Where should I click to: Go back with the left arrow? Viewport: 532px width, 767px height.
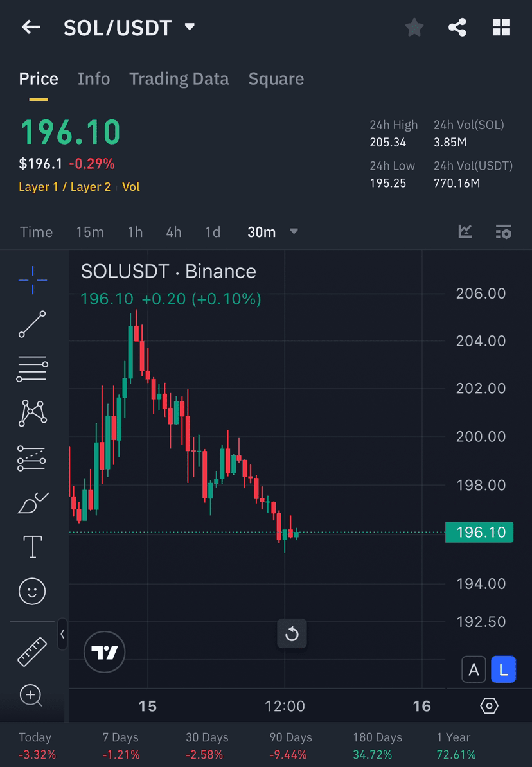pyautogui.click(x=31, y=27)
